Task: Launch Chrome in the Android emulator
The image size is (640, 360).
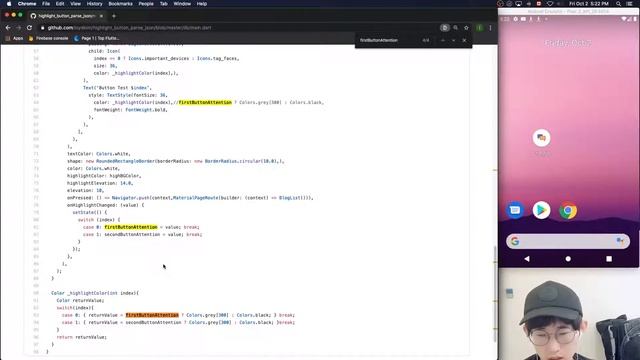Action: pos(568,210)
